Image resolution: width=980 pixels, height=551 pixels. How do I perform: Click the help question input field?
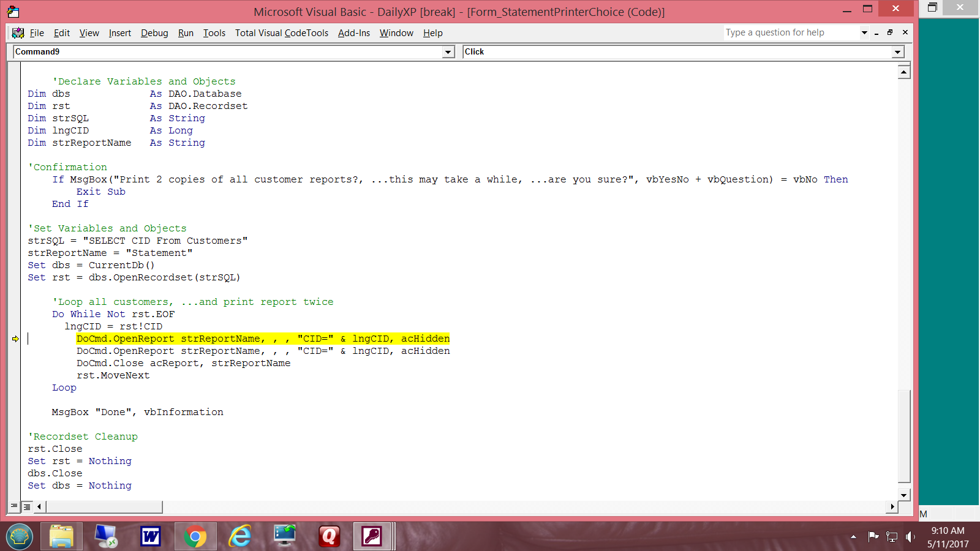pyautogui.click(x=791, y=32)
